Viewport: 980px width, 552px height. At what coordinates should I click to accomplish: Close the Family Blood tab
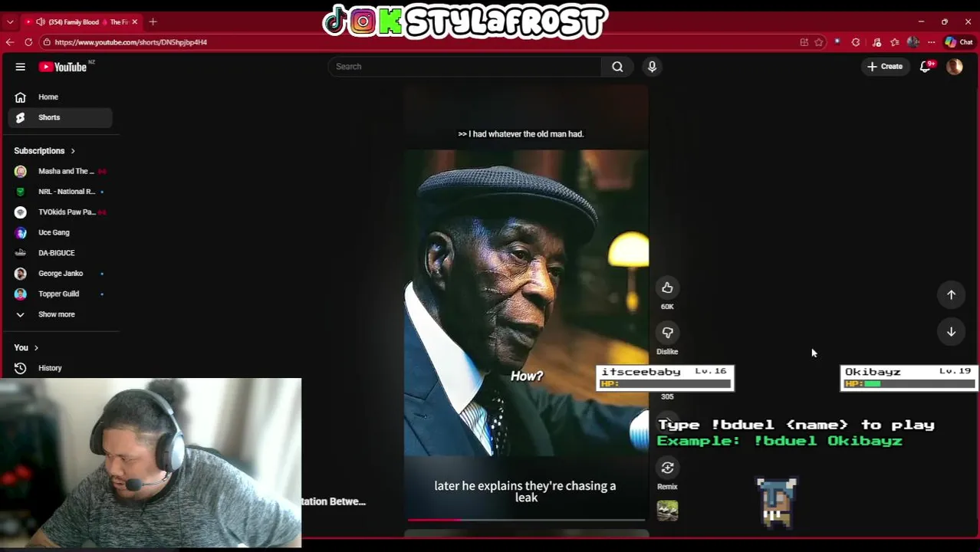tap(134, 22)
